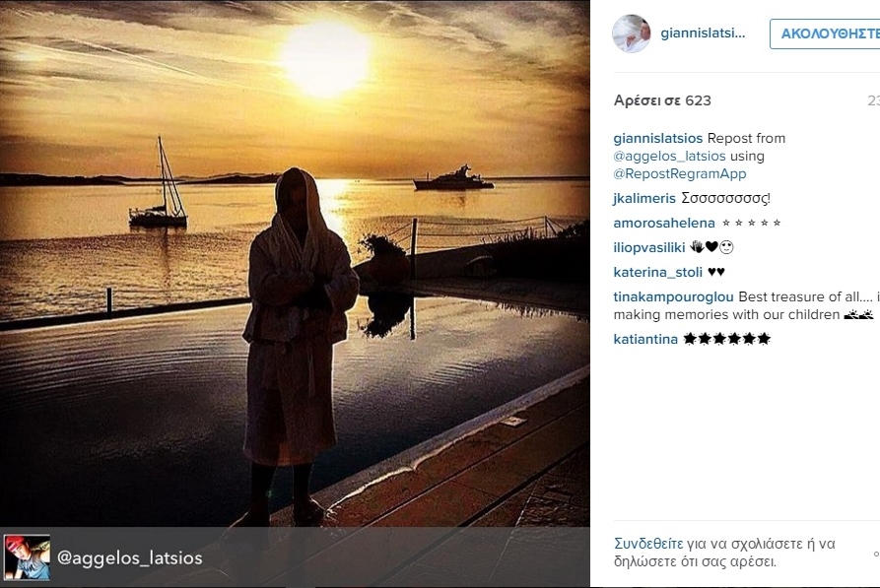View tinakampouroglou commenter profile
Image resolution: width=880 pixels, height=588 pixels.
point(673,296)
